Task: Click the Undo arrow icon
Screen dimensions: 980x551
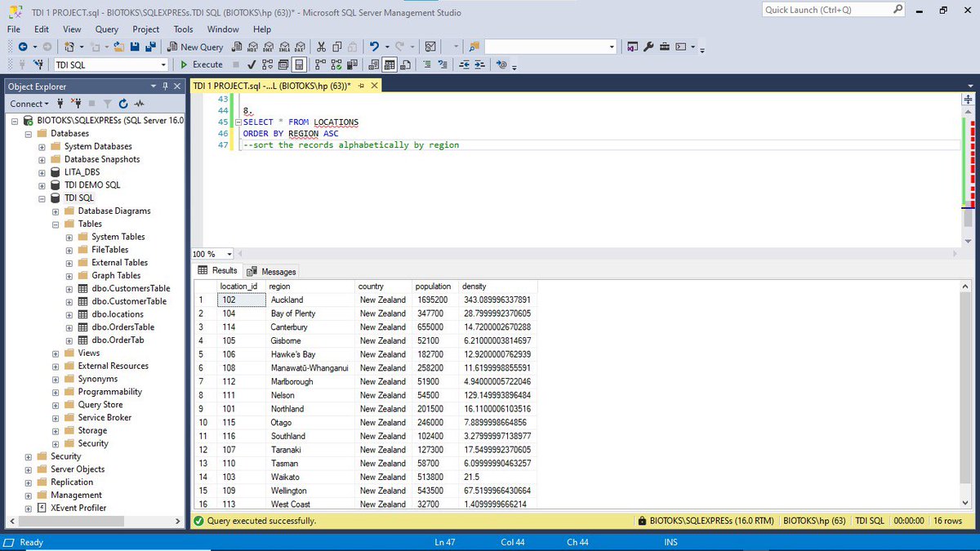Action: [374, 47]
